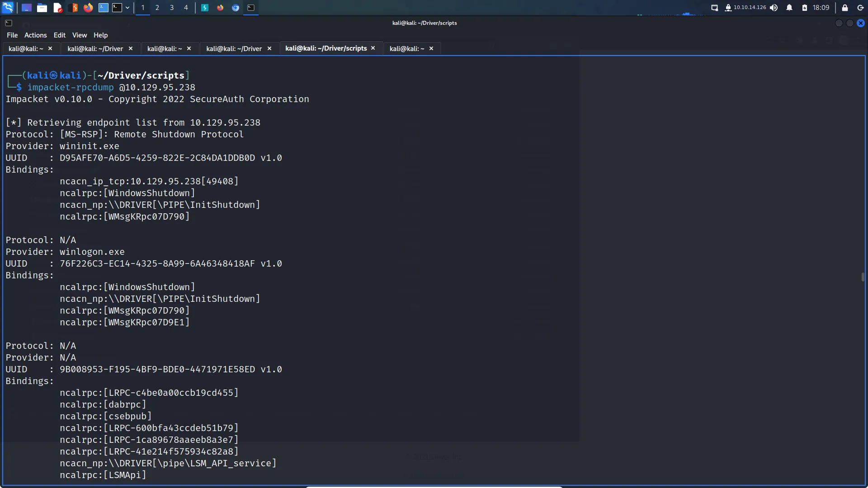Click the impacket-rpcdump command text
The height and width of the screenshot is (488, 868).
point(71,87)
